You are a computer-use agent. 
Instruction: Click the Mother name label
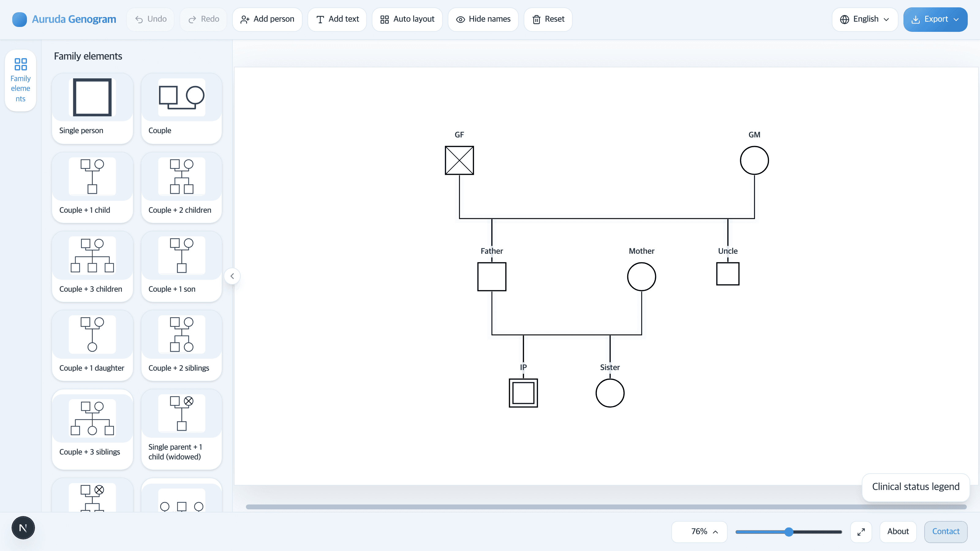coord(641,251)
